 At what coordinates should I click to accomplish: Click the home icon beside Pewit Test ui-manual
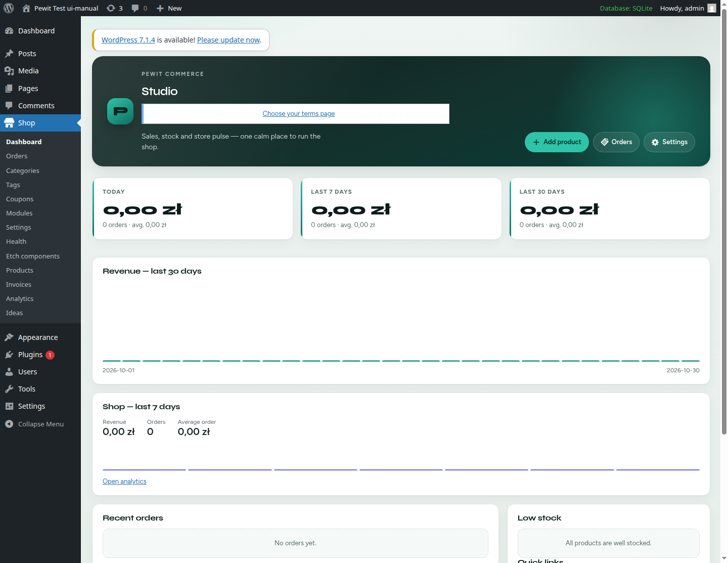coord(26,8)
